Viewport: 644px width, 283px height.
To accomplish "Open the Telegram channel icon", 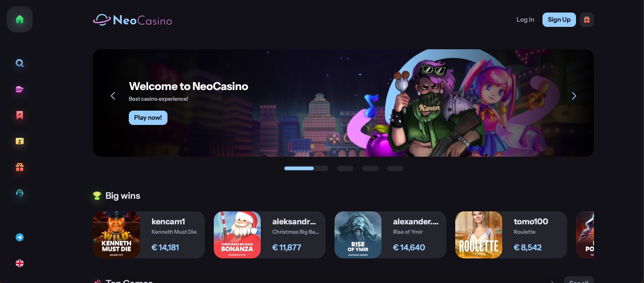I will 20,237.
